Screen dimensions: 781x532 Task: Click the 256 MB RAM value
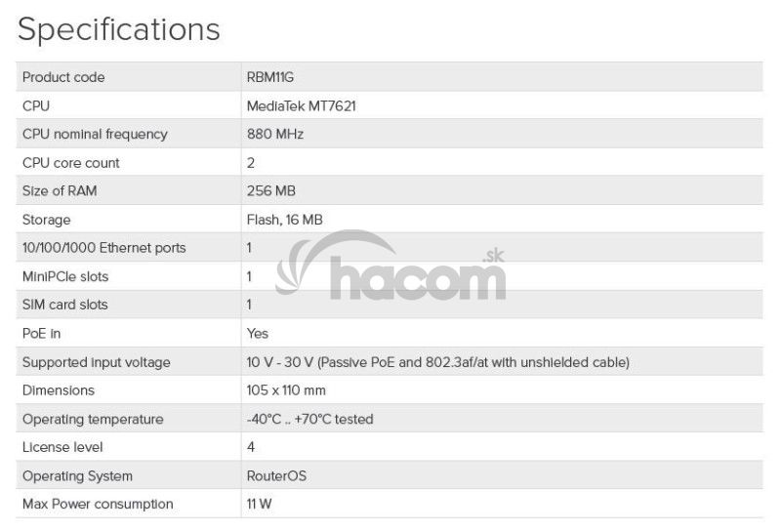[x=271, y=191]
